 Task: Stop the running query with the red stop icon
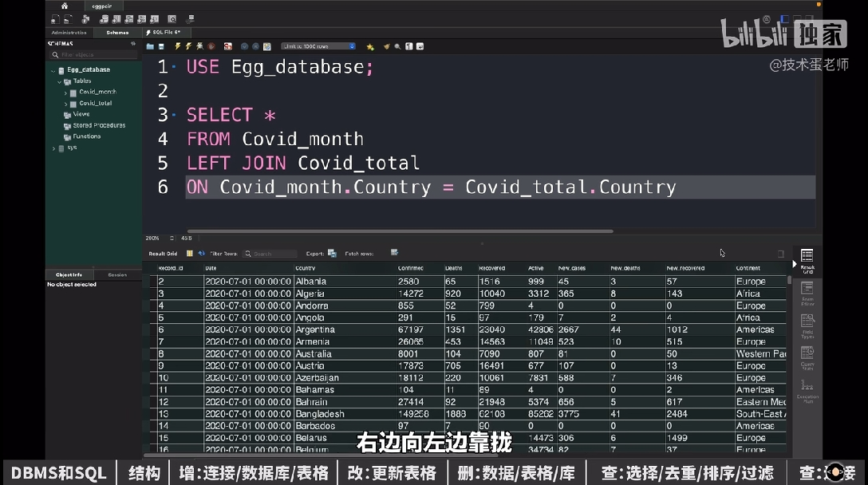[x=210, y=46]
